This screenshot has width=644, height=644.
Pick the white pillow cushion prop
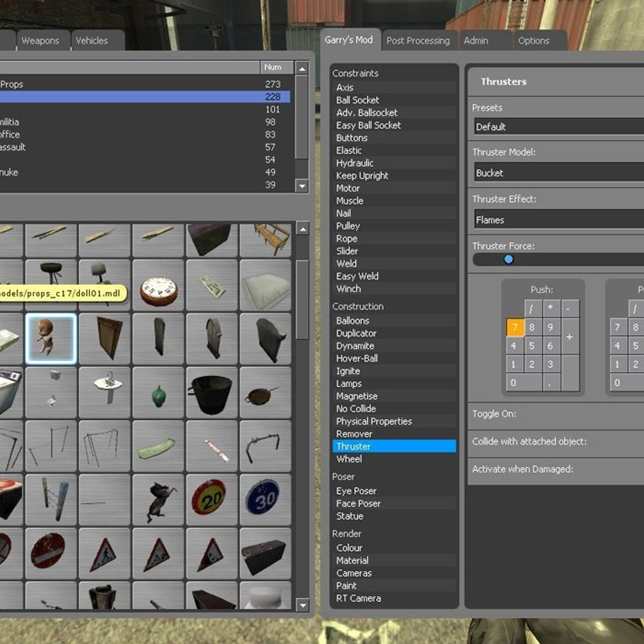pos(266,286)
